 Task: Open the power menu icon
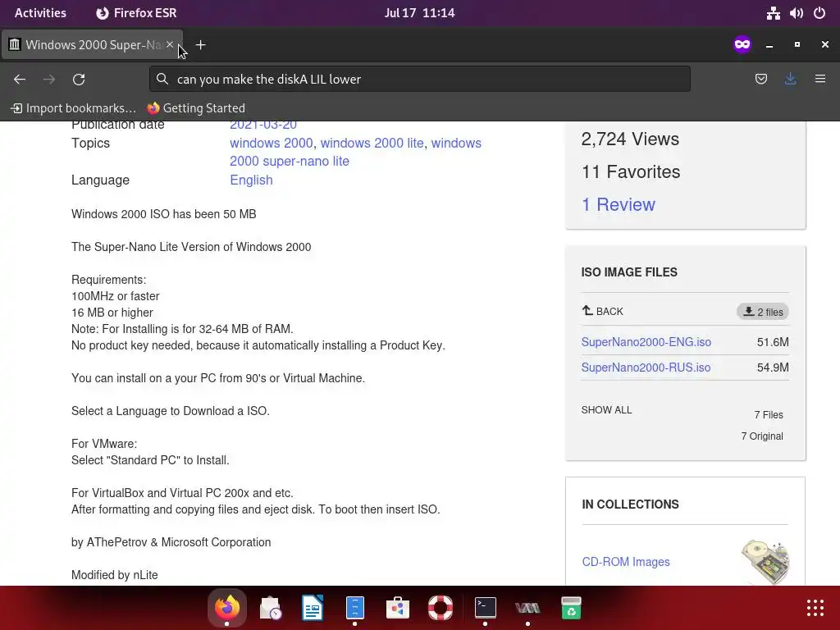(x=819, y=13)
